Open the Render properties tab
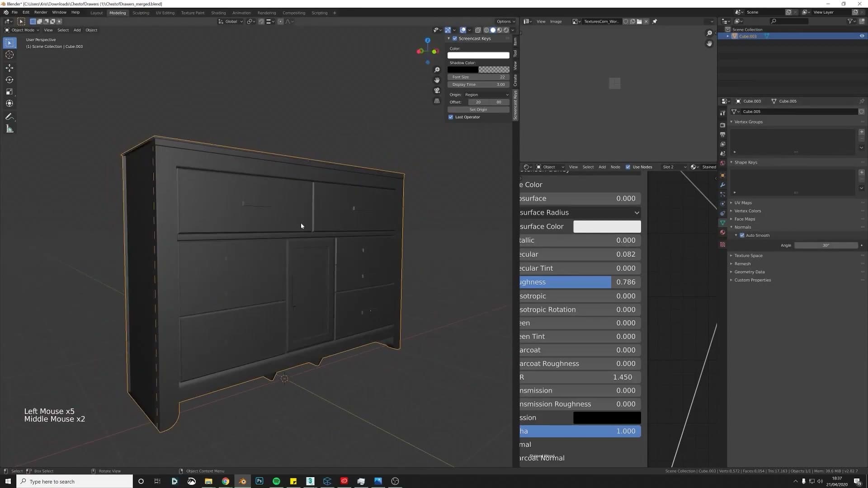Viewport: 868px width, 488px height. [x=722, y=125]
